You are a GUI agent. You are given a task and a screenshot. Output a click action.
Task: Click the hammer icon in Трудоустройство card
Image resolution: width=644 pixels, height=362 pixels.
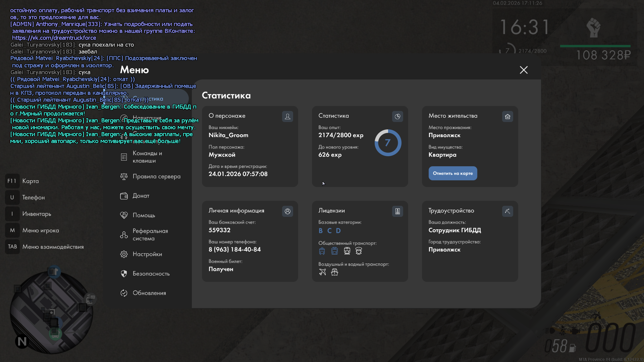[507, 211]
